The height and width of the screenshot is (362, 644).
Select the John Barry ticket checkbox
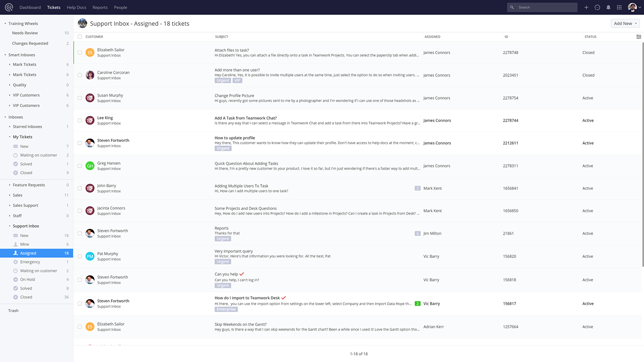(x=80, y=188)
